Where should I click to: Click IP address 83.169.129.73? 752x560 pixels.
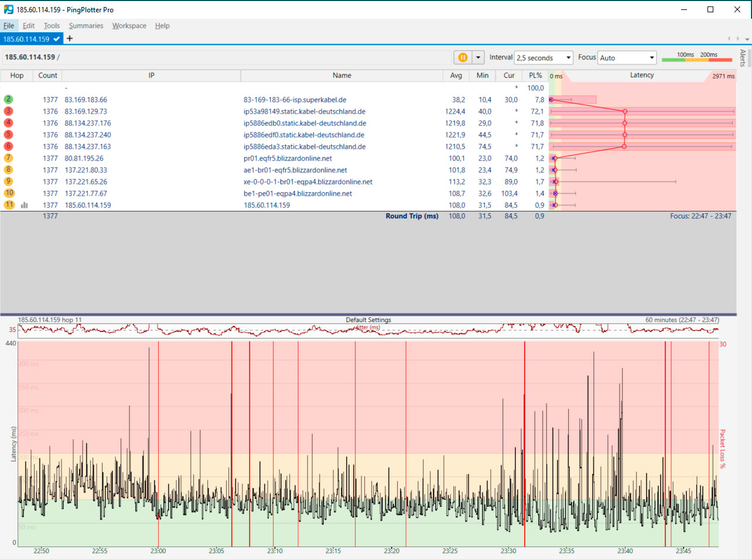pos(86,112)
